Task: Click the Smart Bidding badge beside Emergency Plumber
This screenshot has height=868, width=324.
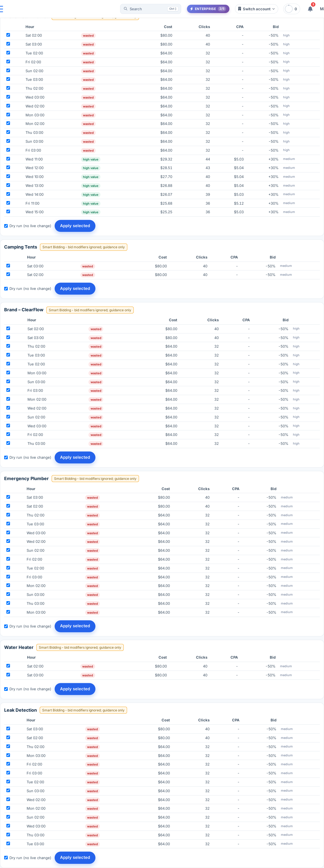Action: [x=95, y=478]
